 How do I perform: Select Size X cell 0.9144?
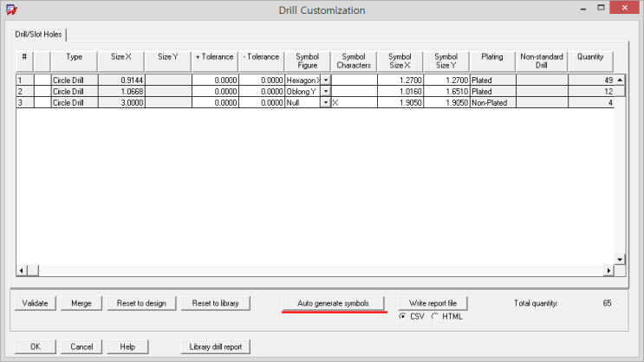[x=121, y=81]
